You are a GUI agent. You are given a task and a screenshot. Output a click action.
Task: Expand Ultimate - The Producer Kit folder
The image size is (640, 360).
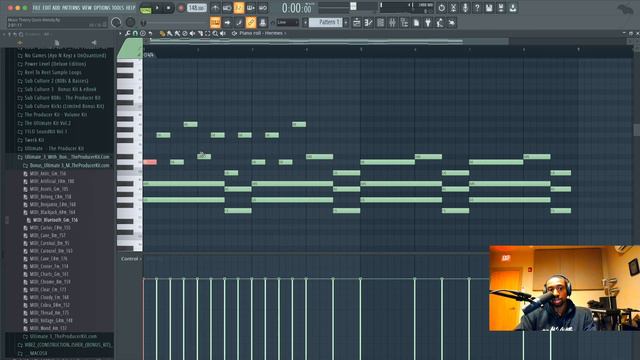[54, 148]
